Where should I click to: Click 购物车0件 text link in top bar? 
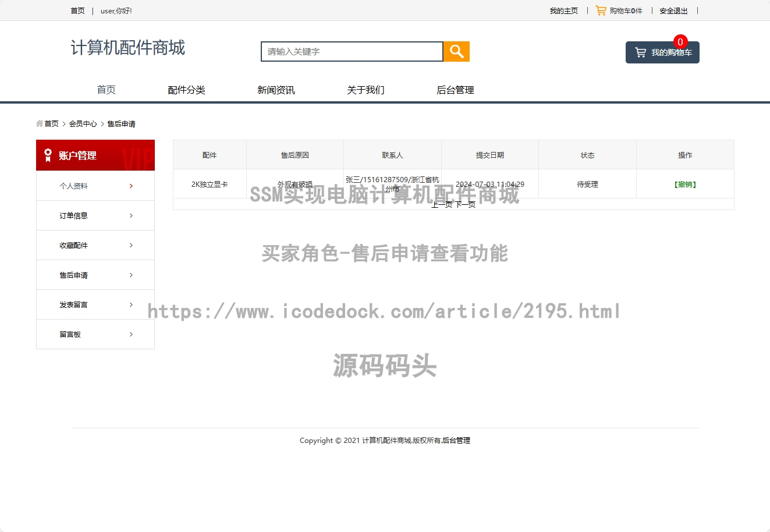(626, 10)
